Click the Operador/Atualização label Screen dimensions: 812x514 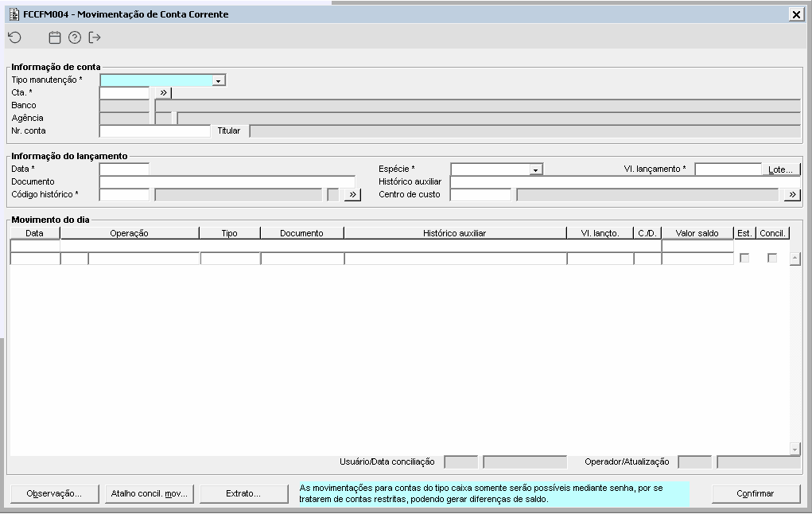pyautogui.click(x=627, y=461)
